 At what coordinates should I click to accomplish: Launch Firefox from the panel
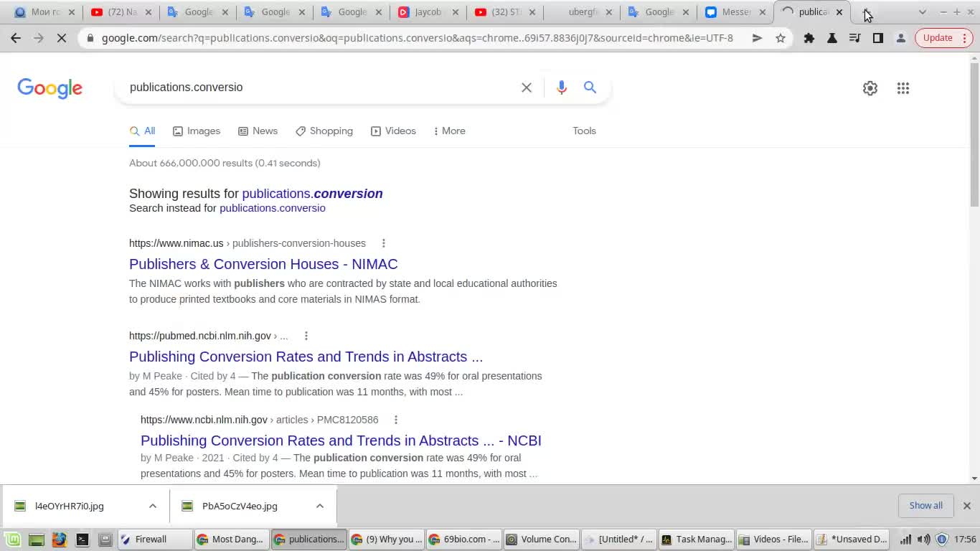59,540
